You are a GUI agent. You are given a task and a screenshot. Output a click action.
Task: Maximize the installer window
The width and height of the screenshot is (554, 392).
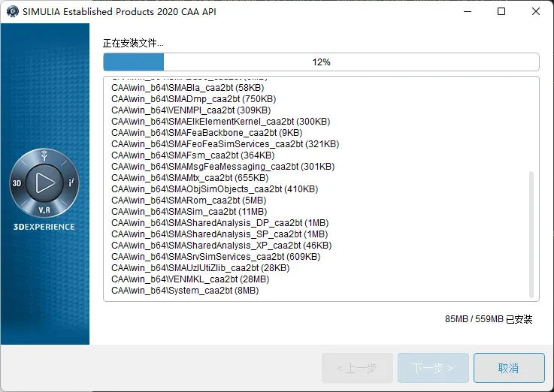point(501,11)
